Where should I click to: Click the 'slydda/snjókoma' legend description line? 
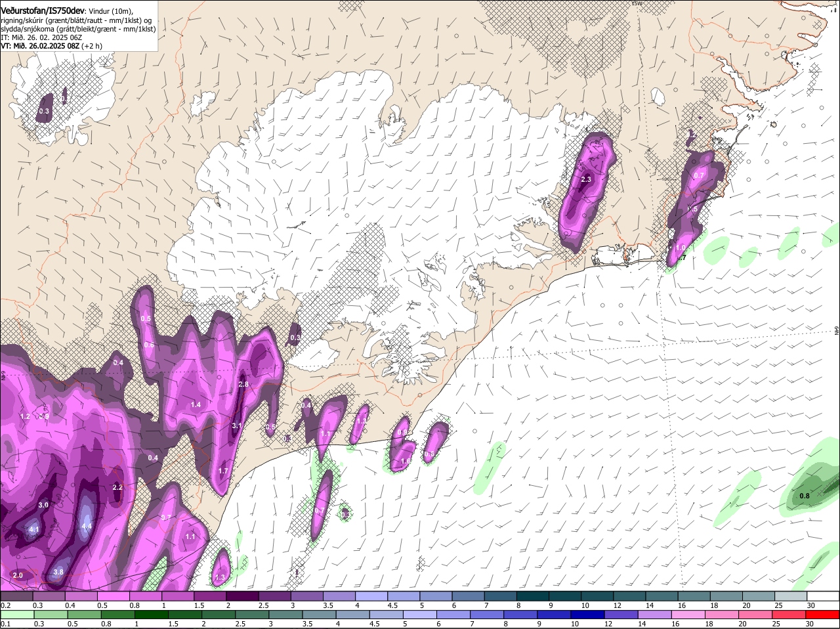(78, 29)
